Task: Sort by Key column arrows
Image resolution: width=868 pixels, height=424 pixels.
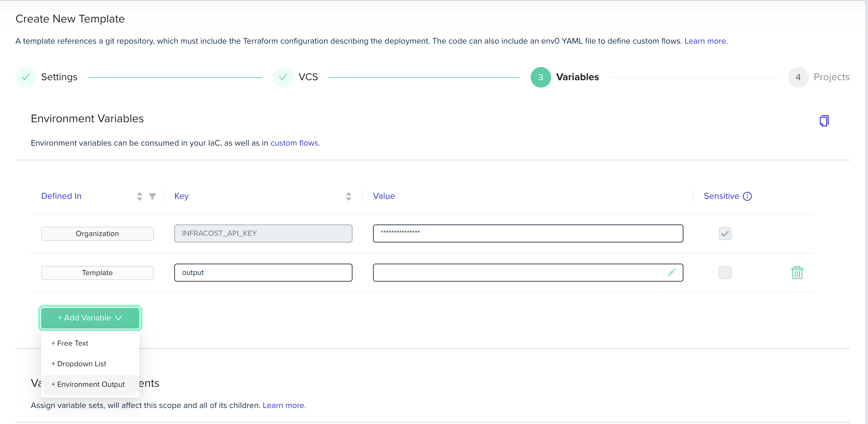Action: 348,196
